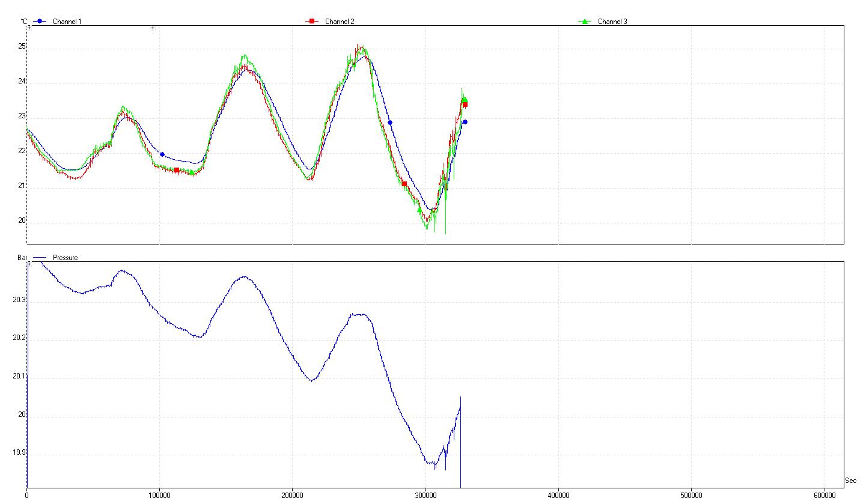Click the 25 tick on temperature axis
This screenshot has width=866, height=504.
pos(22,46)
